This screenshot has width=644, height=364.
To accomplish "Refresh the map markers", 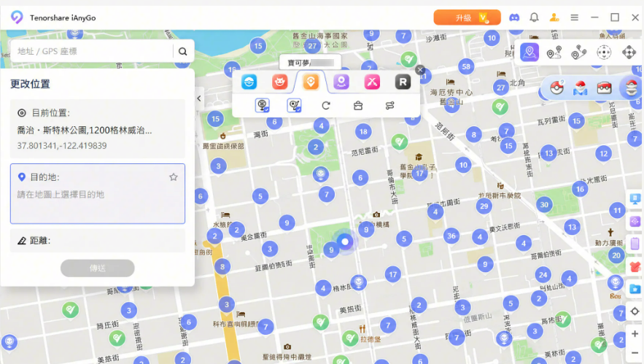I will 326,106.
